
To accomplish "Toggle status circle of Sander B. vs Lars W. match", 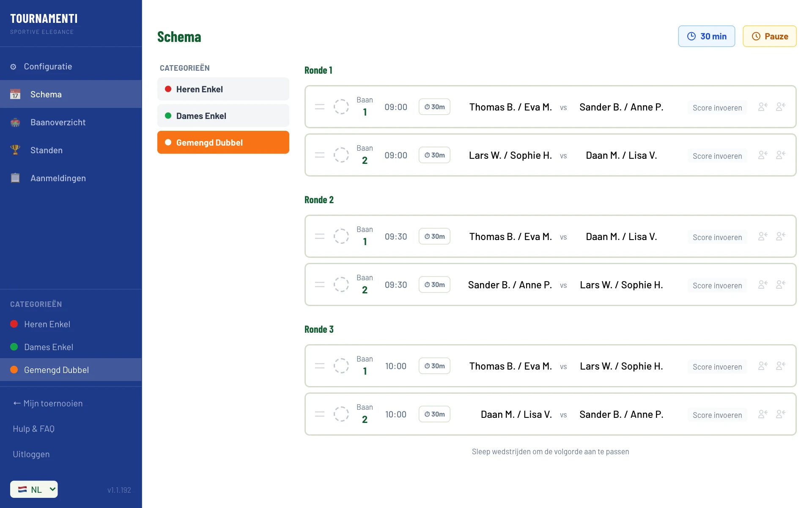I will coord(341,284).
